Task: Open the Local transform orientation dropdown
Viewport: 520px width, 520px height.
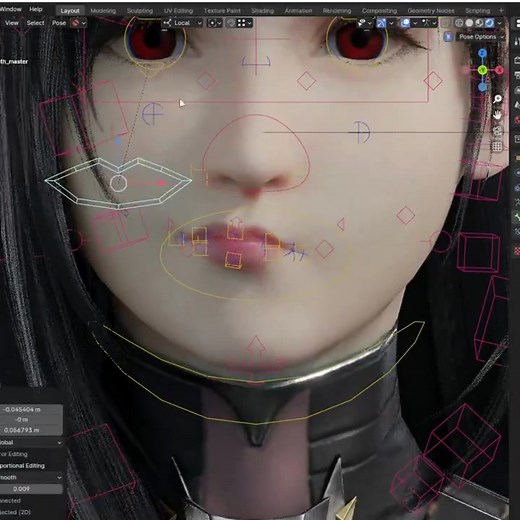Action: pyautogui.click(x=183, y=23)
